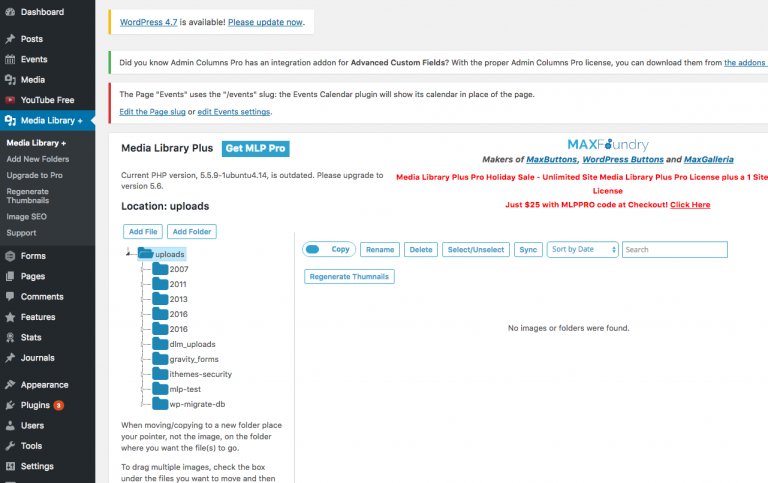Viewport: 768px width, 483px height.
Task: Click the gravity_forms folder icon
Action: [160, 359]
